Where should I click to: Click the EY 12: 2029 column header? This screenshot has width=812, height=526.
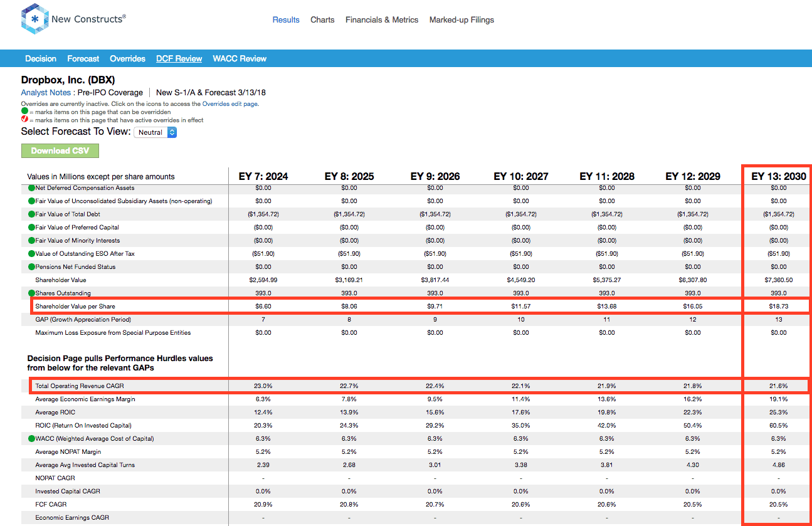[693, 176]
